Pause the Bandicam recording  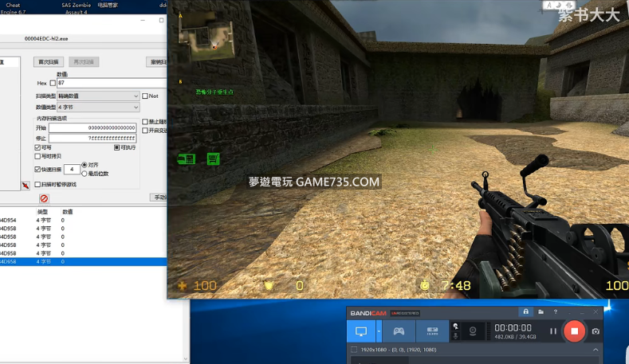pos(553,331)
